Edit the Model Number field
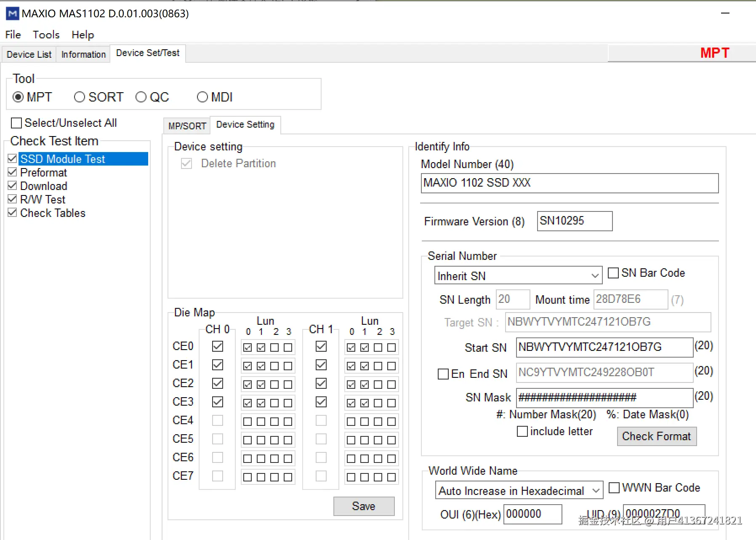 tap(570, 183)
